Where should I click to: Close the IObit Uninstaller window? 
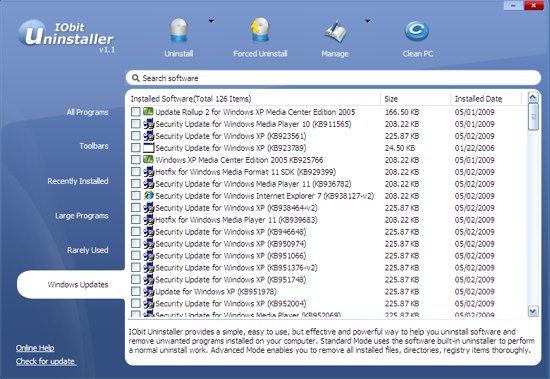click(534, 5)
